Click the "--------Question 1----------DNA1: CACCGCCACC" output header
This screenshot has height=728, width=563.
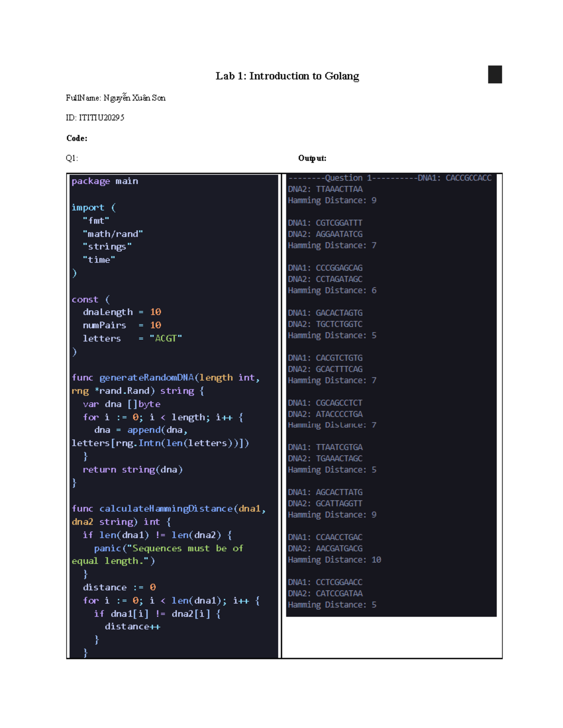coord(389,178)
